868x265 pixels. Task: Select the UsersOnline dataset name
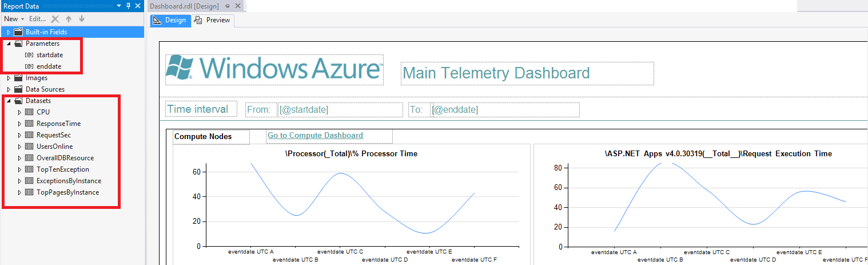(54, 147)
